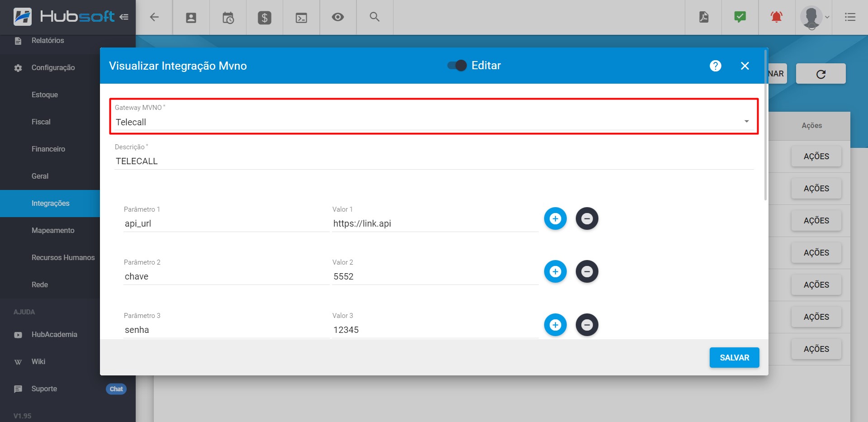Click the help question mark in dialog
Image resolution: width=868 pixels, height=422 pixels.
pyautogui.click(x=715, y=66)
